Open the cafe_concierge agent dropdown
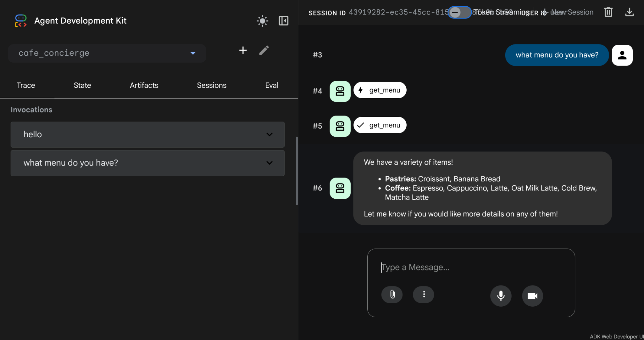 [x=107, y=53]
